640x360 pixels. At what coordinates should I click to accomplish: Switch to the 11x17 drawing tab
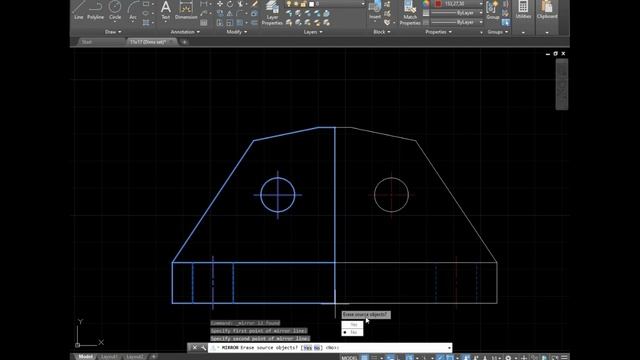148,42
